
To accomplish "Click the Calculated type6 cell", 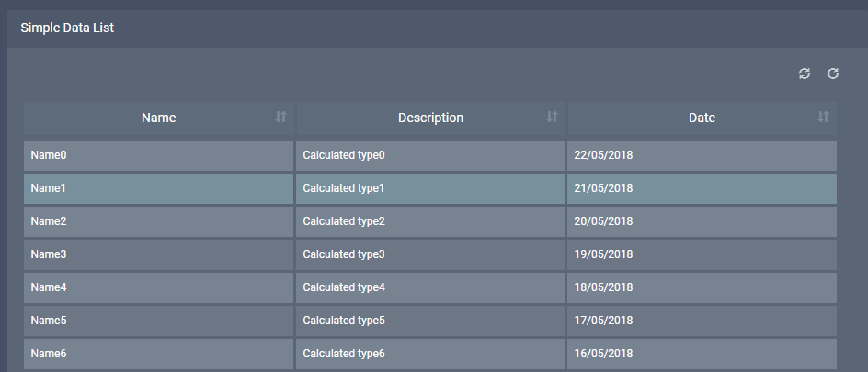I will (430, 355).
